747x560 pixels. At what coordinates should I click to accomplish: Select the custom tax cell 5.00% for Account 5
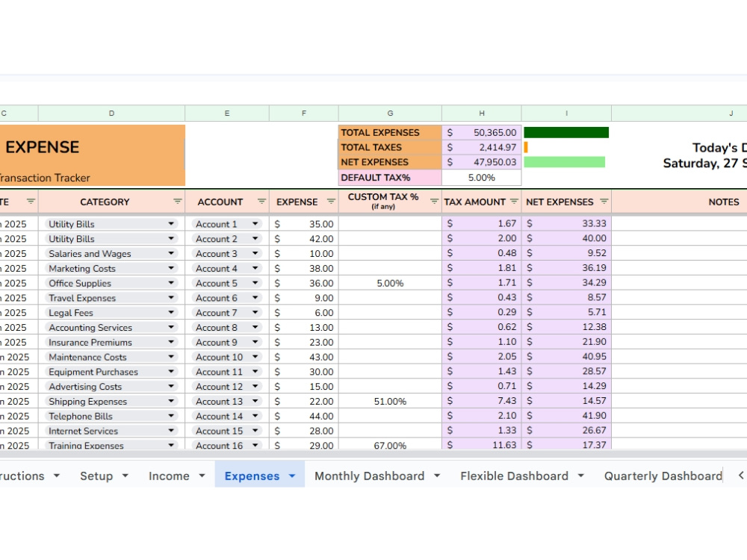[390, 283]
